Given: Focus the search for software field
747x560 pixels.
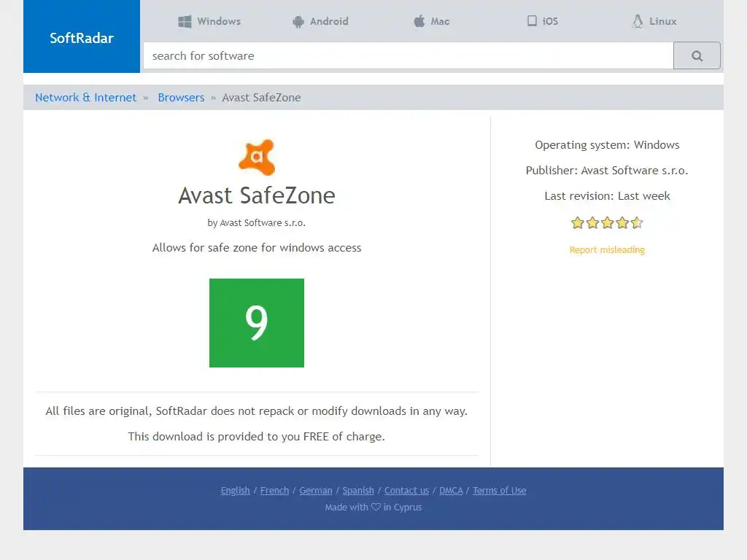Looking at the screenshot, I should 409,55.
